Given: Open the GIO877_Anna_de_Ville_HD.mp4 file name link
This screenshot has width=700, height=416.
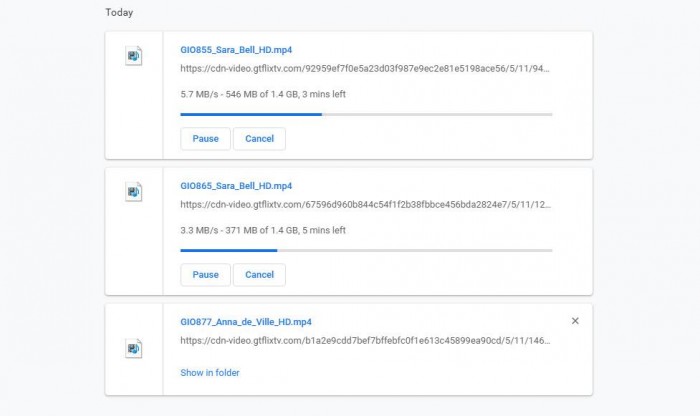Looking at the screenshot, I should [x=246, y=322].
